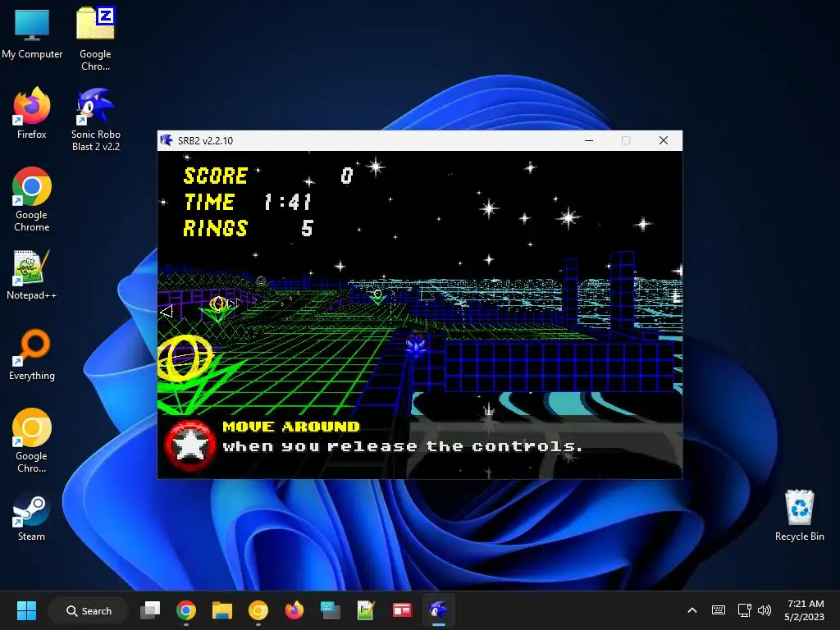This screenshot has width=840, height=630.
Task: Launch Firefox from the taskbar
Action: [x=294, y=610]
